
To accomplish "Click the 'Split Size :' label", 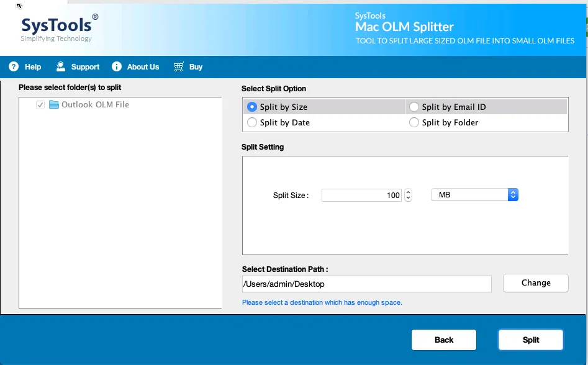I will click(x=291, y=196).
